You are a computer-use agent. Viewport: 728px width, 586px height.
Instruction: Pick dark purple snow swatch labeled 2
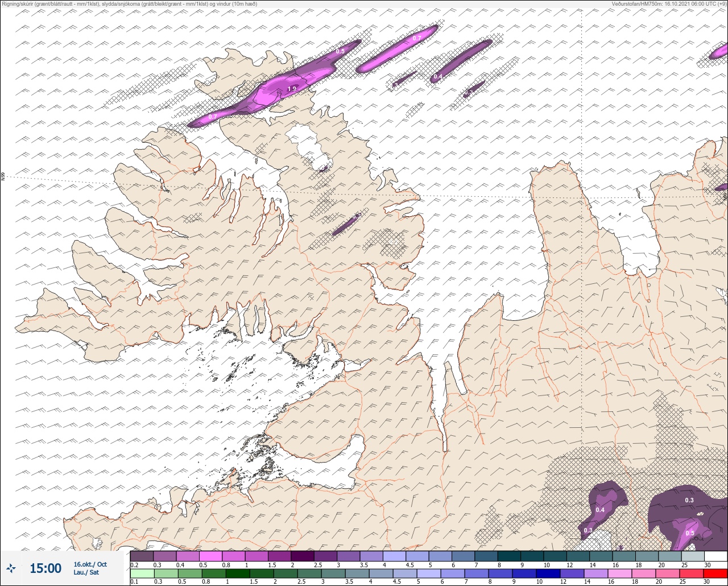click(303, 556)
